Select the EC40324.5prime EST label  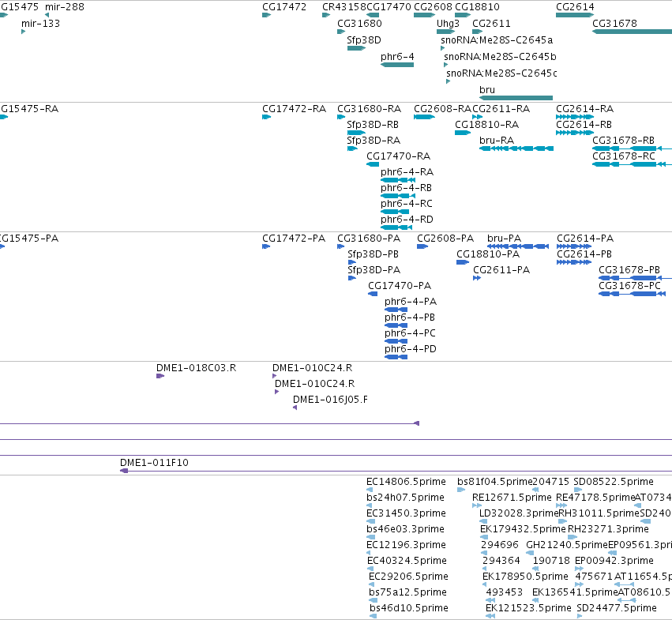coord(407,561)
